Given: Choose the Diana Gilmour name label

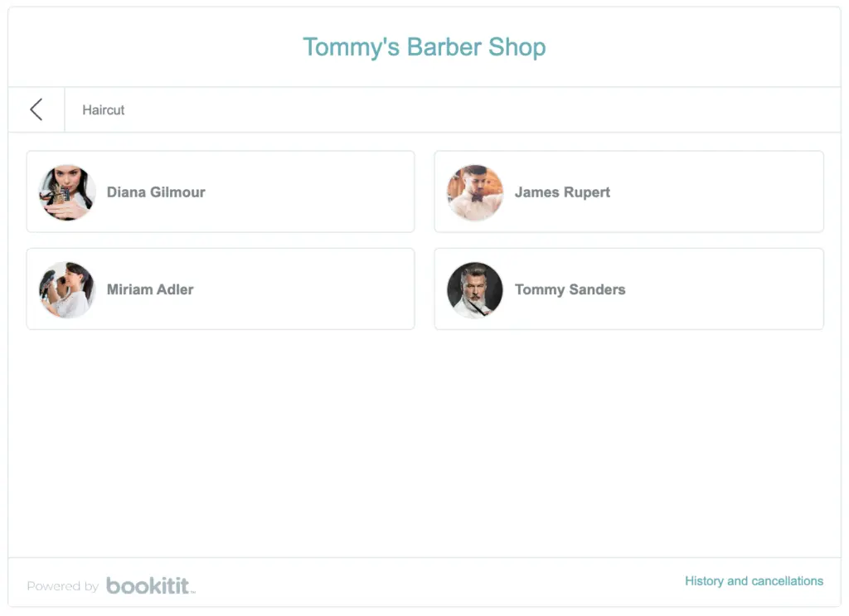Looking at the screenshot, I should pos(156,192).
